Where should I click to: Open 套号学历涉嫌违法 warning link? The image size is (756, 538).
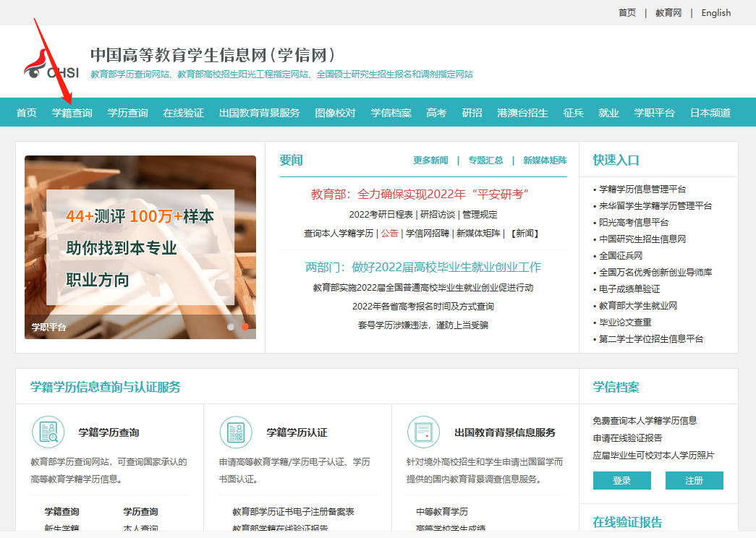point(423,325)
